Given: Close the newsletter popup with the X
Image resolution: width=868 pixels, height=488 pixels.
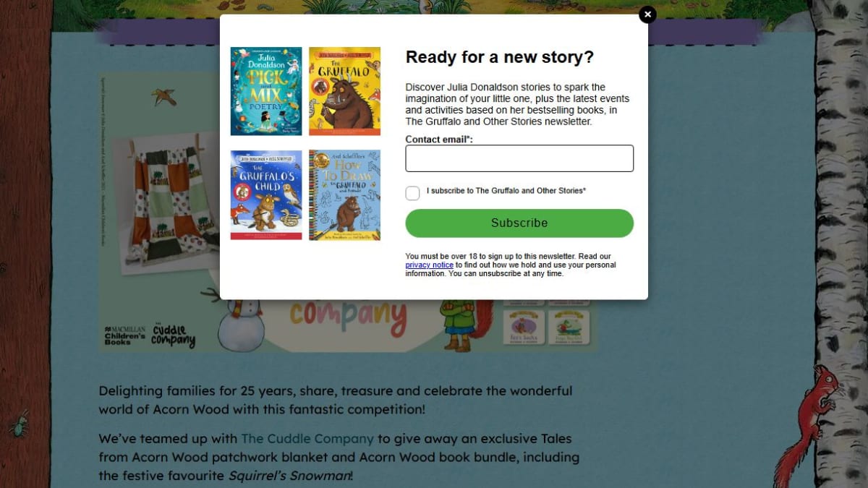Looking at the screenshot, I should [647, 14].
